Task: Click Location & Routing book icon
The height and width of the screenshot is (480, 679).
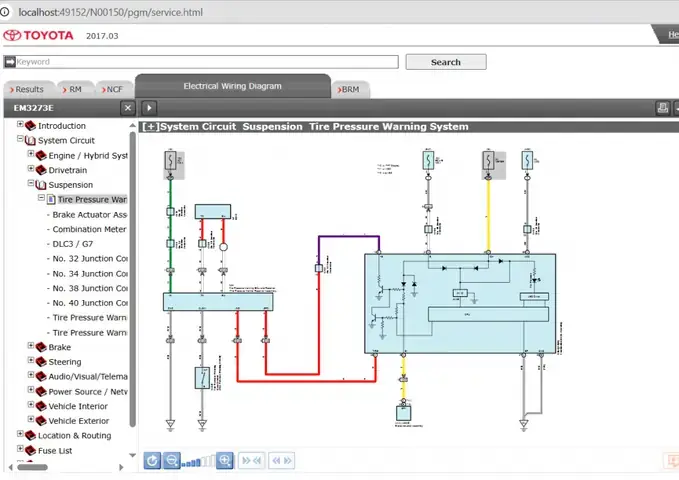Action: click(x=30, y=435)
